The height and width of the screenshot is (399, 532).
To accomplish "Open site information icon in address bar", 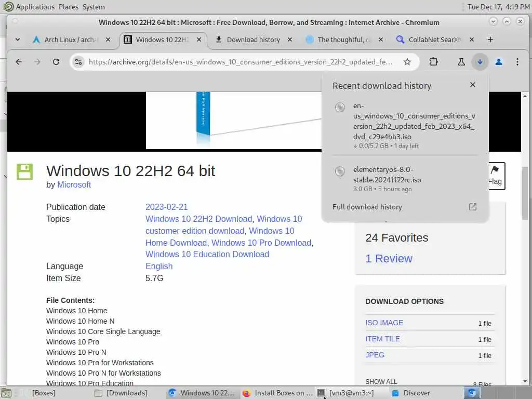I will [x=78, y=62].
